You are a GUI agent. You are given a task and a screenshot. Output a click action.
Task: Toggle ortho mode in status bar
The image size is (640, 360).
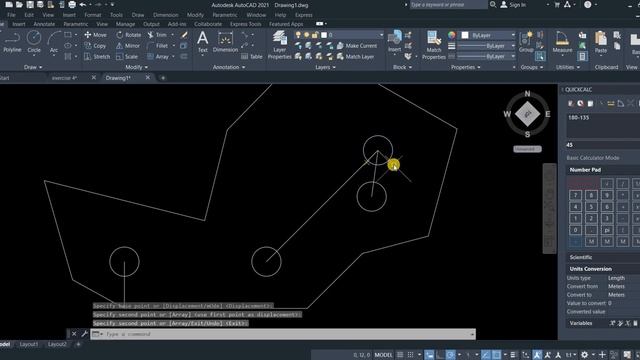(x=440, y=355)
